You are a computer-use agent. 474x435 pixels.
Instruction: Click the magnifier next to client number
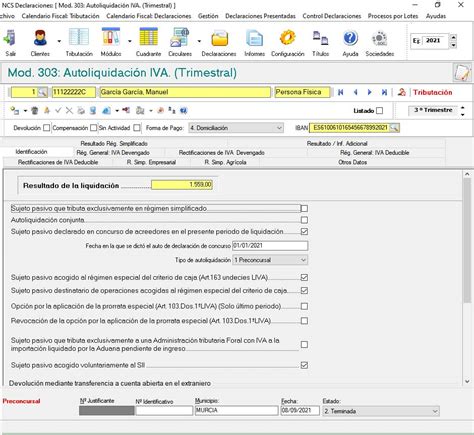pyautogui.click(x=42, y=92)
